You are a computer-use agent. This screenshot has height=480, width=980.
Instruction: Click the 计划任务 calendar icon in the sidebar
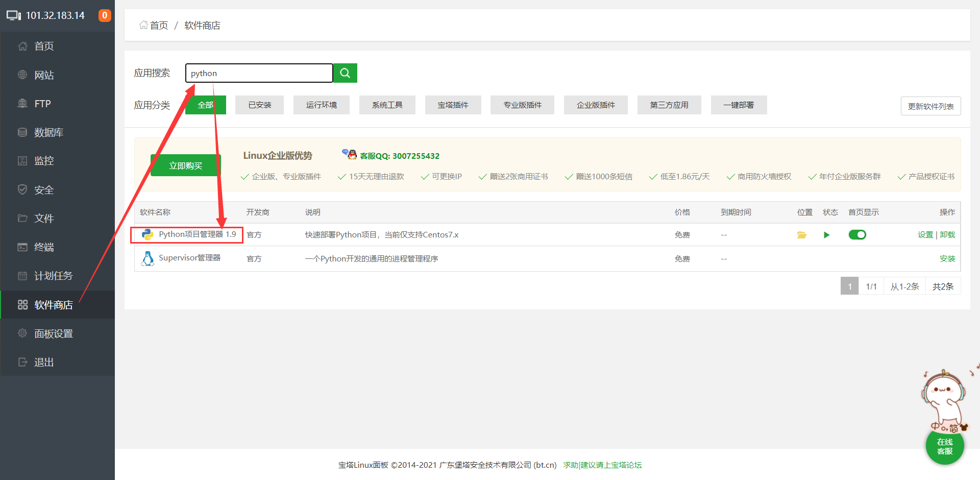coord(22,276)
